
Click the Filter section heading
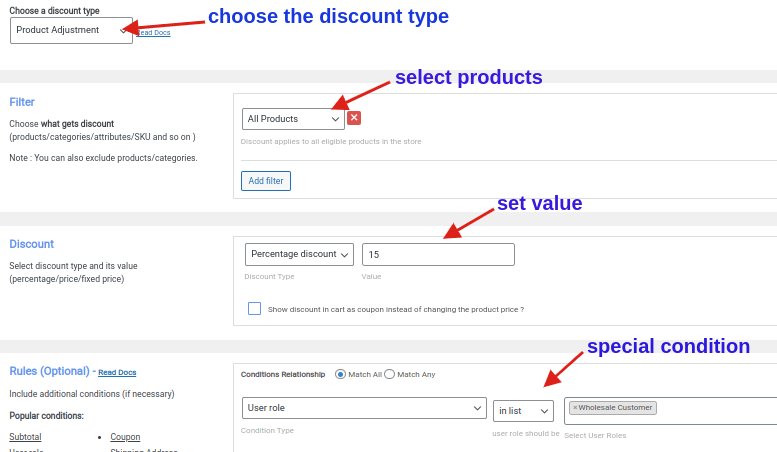pos(22,102)
